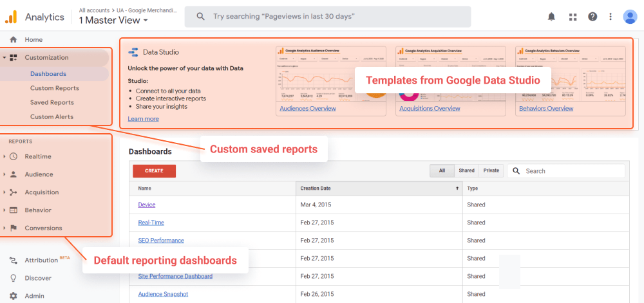The height and width of the screenshot is (303, 644).
Task: Click the Audience person icon
Action: tap(14, 174)
